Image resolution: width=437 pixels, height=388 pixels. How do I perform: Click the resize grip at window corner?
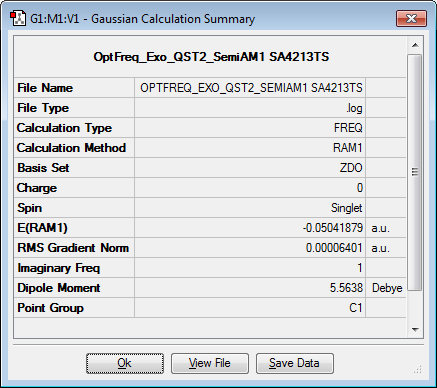417,369
